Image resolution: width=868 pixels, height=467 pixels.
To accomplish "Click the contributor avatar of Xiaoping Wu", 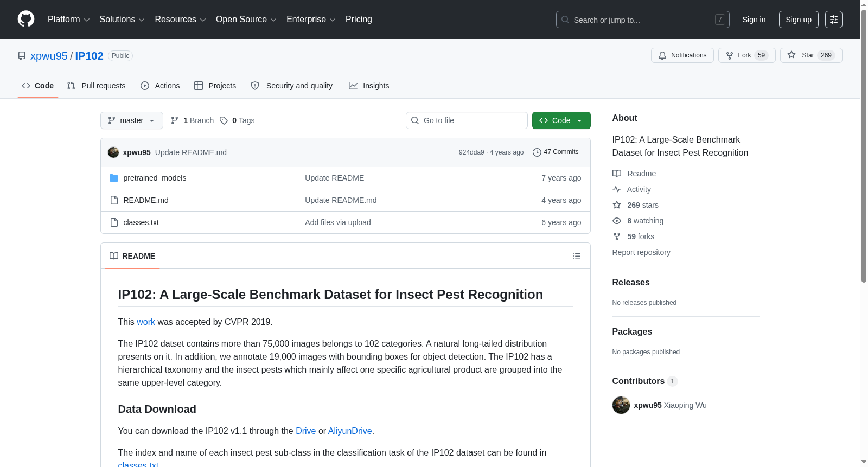I will coord(621,405).
